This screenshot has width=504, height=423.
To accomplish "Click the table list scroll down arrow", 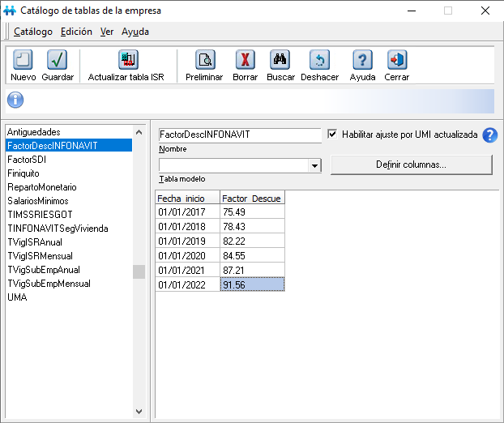I will pos(139,411).
